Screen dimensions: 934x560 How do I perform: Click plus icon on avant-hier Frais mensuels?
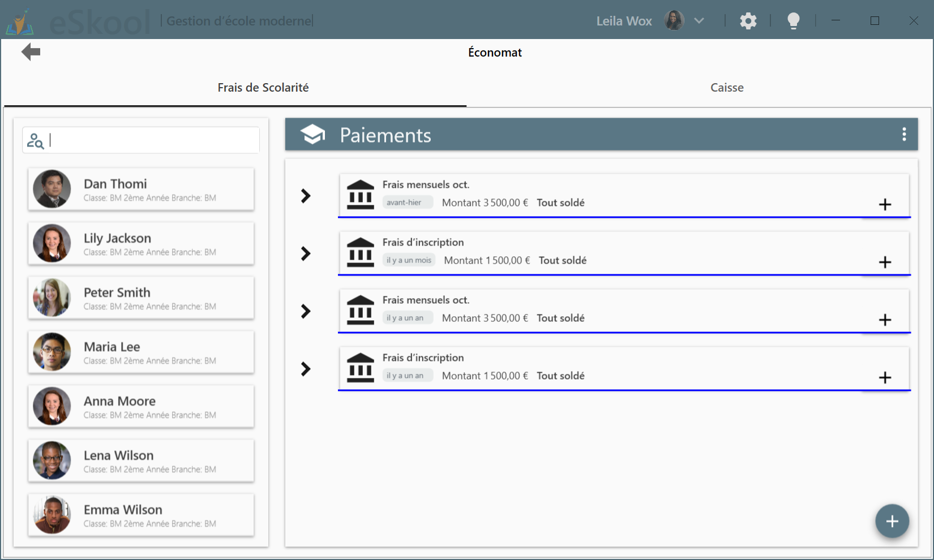(x=885, y=205)
